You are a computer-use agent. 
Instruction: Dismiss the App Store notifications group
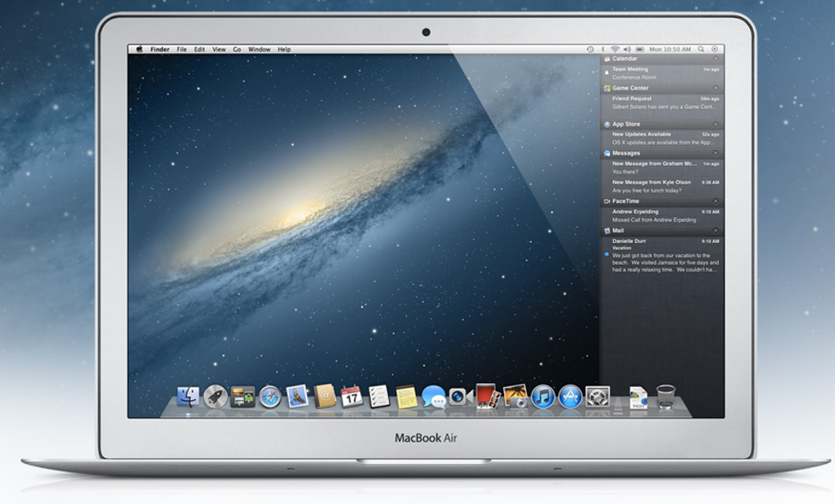click(715, 124)
